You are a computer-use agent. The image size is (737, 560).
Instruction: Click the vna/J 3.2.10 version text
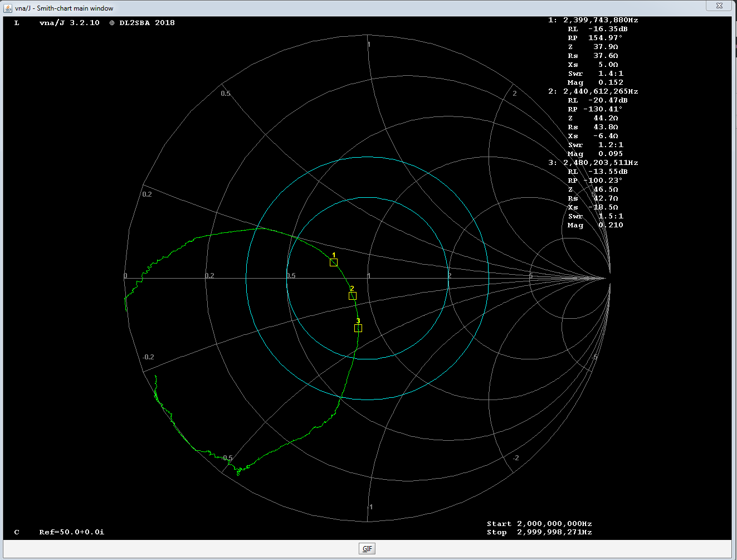point(70,23)
